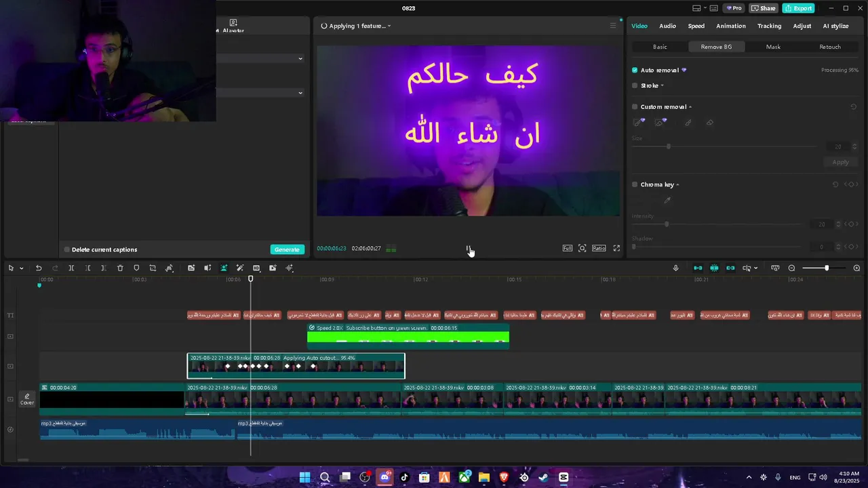Click the highlighted Auto cutout person icon
This screenshot has height=488, width=868.
tap(224, 268)
